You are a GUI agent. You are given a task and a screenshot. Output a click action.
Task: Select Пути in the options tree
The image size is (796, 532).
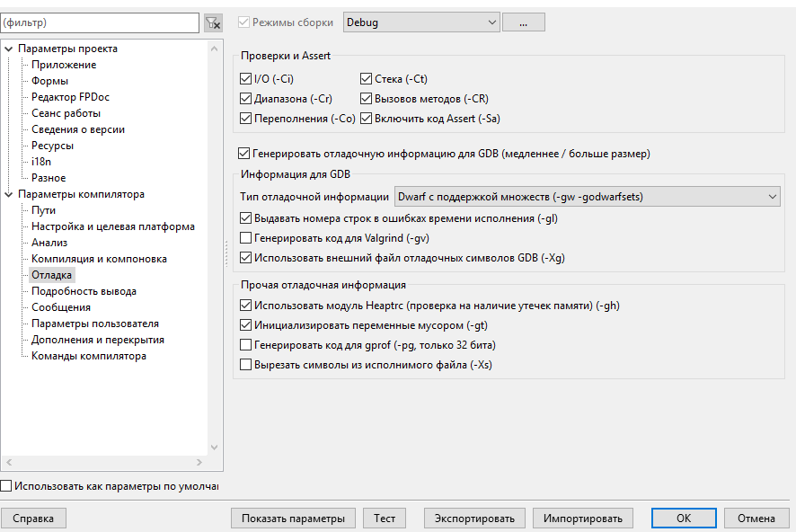(x=43, y=210)
